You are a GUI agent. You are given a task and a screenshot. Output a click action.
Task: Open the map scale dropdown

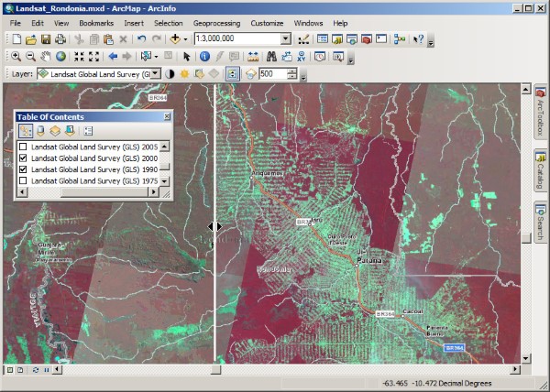tap(286, 38)
